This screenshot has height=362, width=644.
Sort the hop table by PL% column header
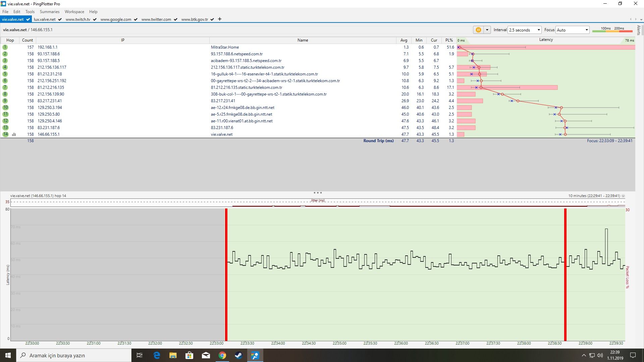[x=449, y=40]
